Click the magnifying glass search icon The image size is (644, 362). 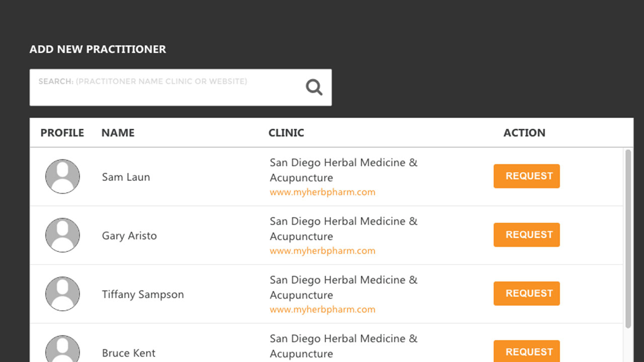pos(314,87)
